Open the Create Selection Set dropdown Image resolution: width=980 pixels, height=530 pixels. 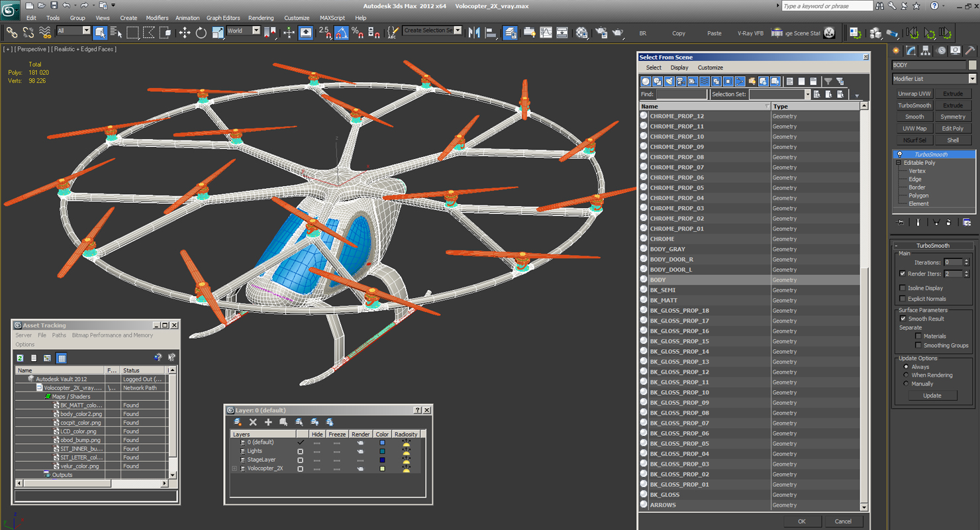tap(458, 30)
